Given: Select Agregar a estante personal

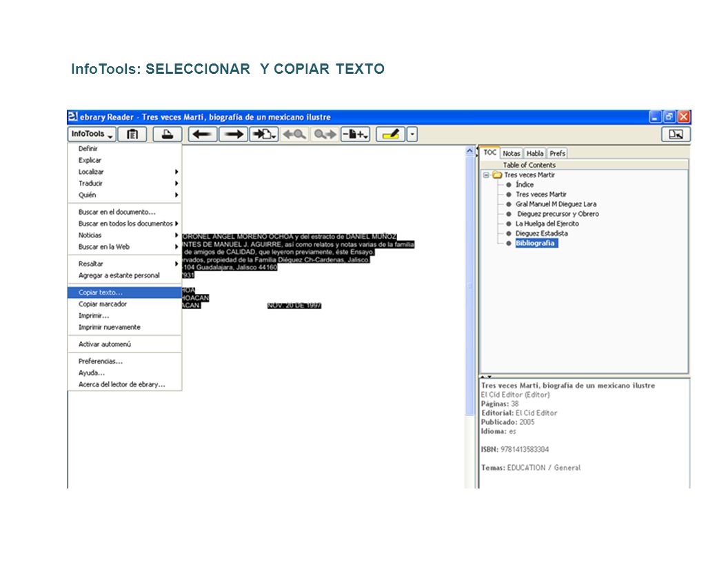Looking at the screenshot, I should pos(124,275).
